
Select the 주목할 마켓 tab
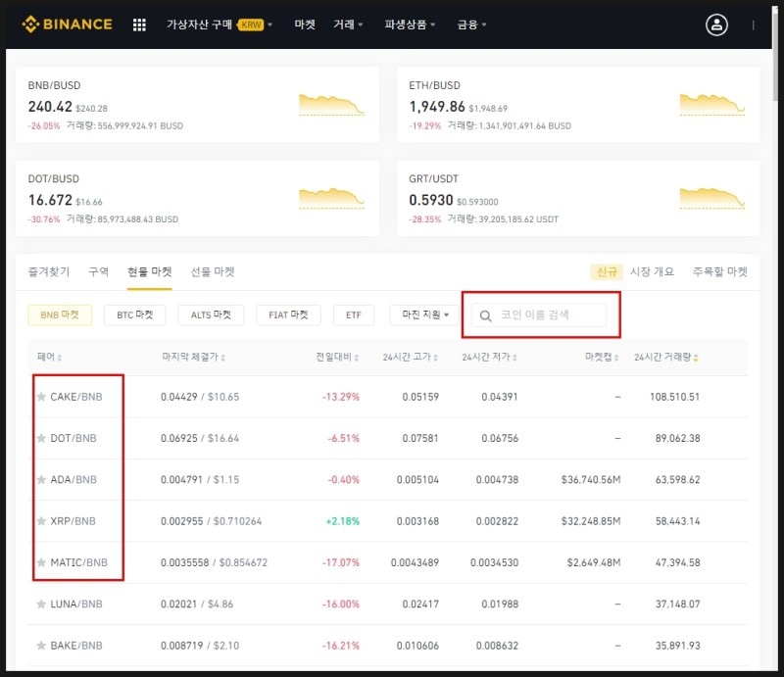(x=720, y=271)
